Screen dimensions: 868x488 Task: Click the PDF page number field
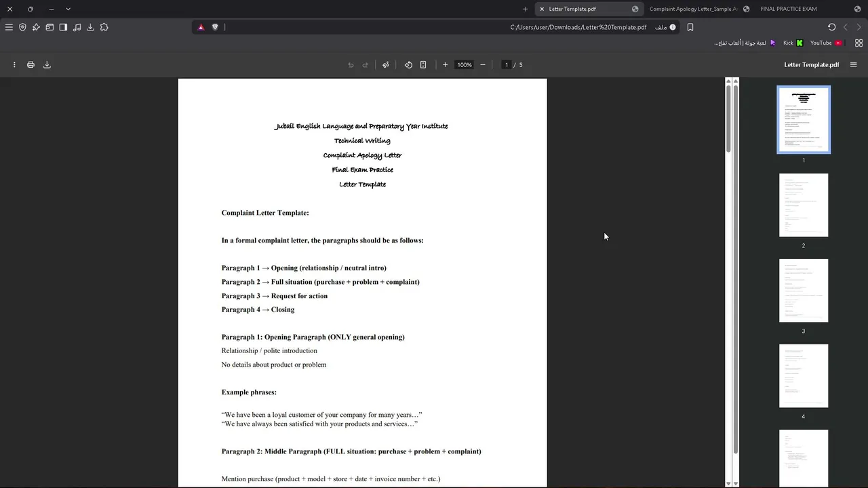click(x=506, y=65)
